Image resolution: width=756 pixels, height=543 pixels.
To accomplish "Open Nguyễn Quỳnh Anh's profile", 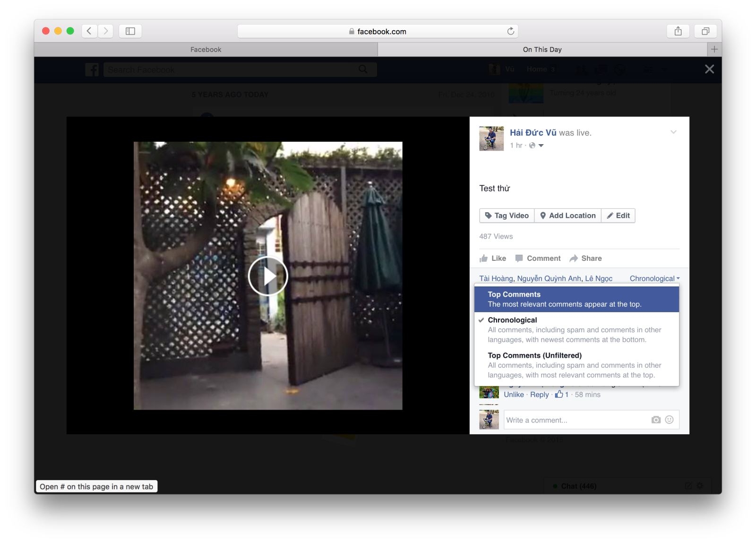I will pos(549,278).
